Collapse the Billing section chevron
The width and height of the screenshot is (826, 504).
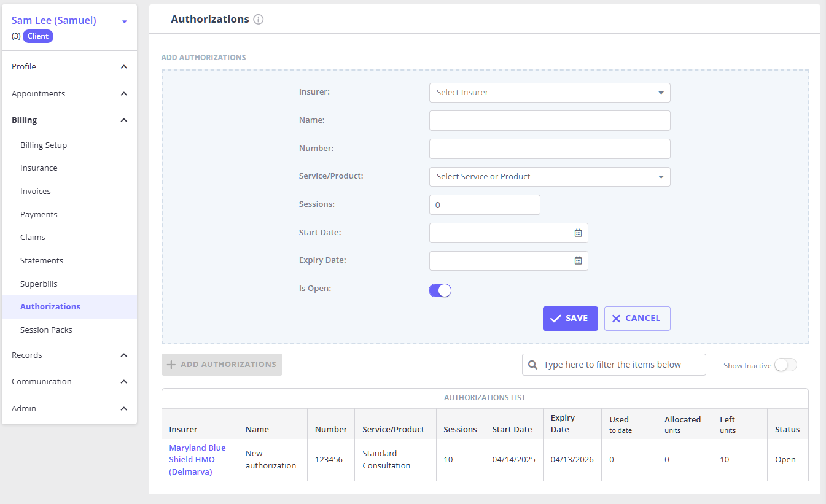coord(123,120)
